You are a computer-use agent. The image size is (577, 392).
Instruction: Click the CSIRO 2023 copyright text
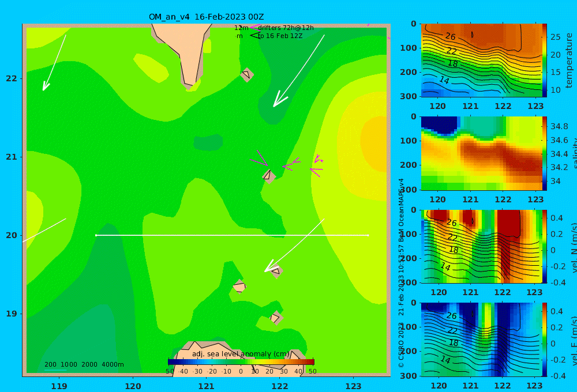coord(401,345)
